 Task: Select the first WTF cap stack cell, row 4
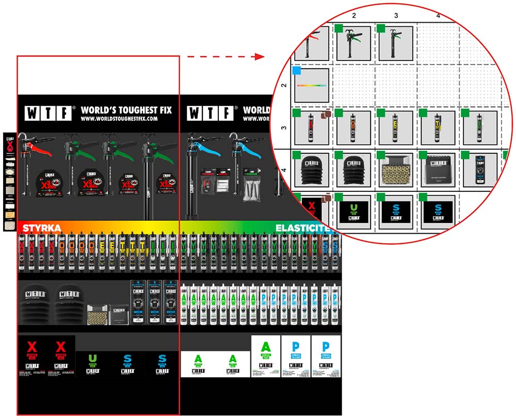click(312, 170)
